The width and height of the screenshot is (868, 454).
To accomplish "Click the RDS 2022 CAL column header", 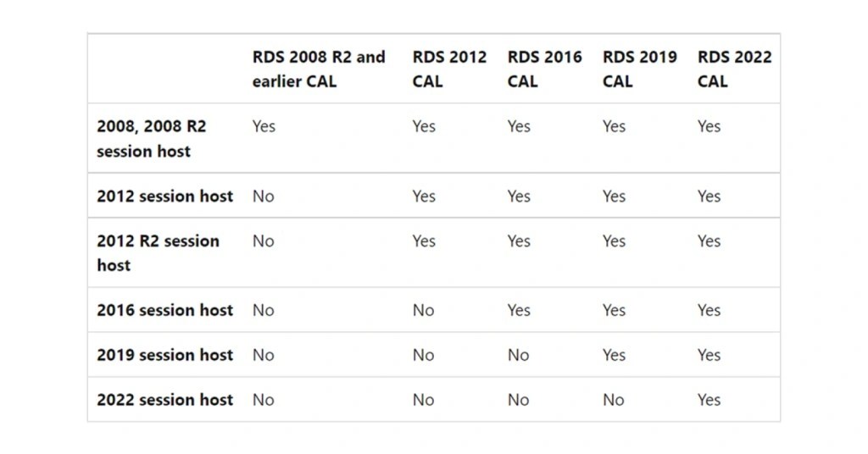I will (734, 69).
